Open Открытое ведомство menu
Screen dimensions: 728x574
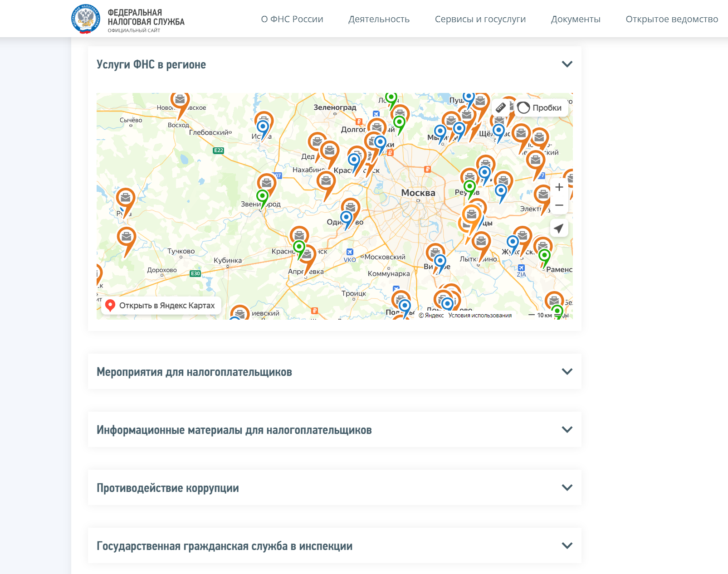coord(672,19)
